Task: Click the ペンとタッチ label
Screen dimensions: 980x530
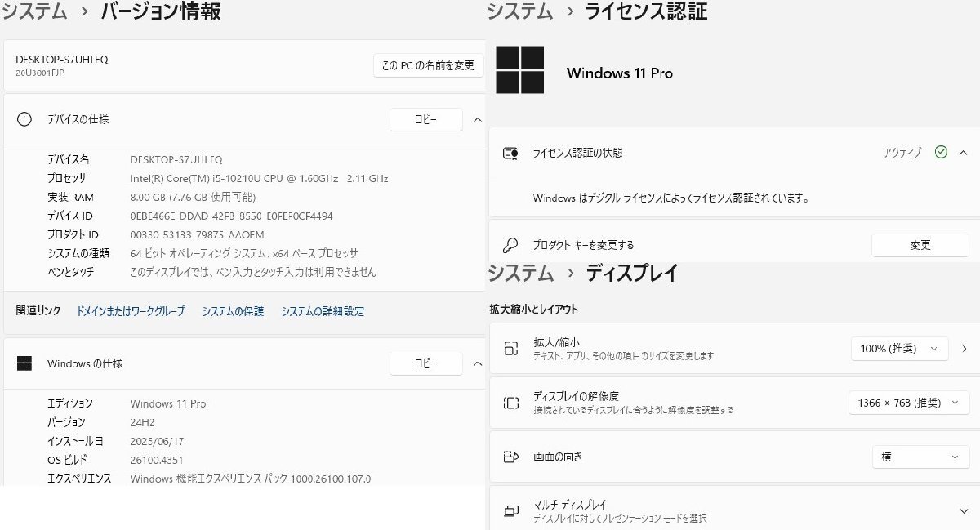Action: tap(71, 272)
